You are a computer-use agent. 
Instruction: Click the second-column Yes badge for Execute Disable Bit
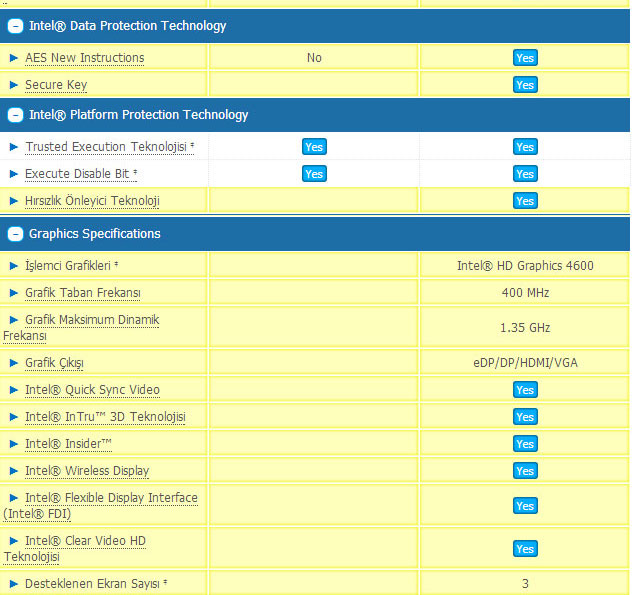tap(525, 174)
